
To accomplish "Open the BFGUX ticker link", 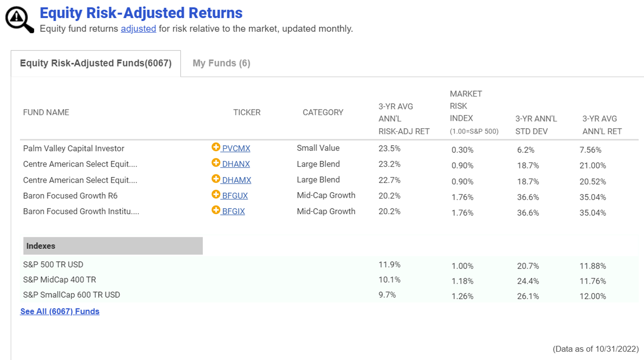I will point(235,196).
